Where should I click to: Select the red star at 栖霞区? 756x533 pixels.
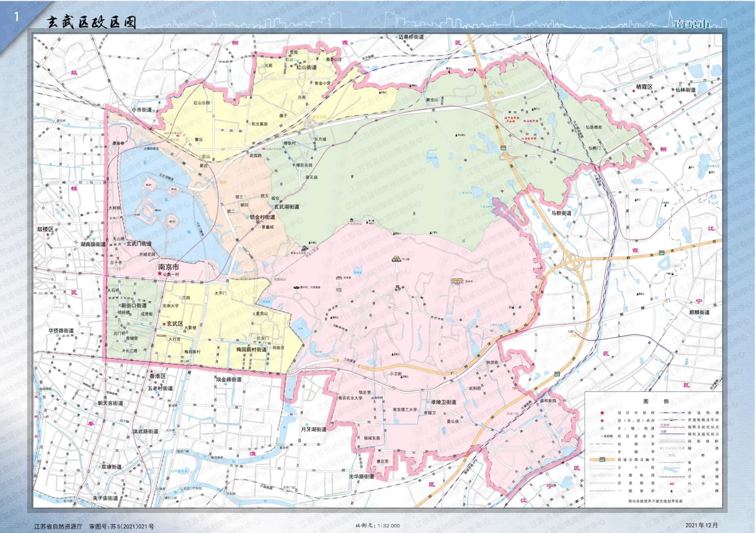[x=634, y=91]
